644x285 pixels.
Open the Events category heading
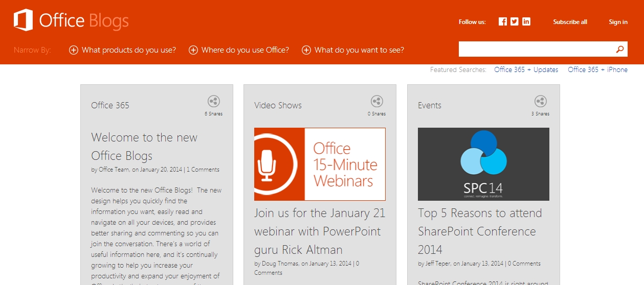tap(429, 105)
